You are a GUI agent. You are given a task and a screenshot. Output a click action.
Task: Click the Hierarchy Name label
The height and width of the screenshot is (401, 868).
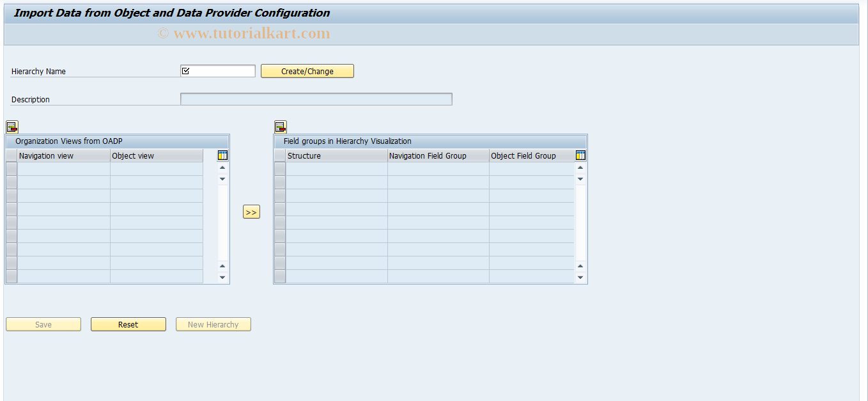pyautogui.click(x=38, y=72)
